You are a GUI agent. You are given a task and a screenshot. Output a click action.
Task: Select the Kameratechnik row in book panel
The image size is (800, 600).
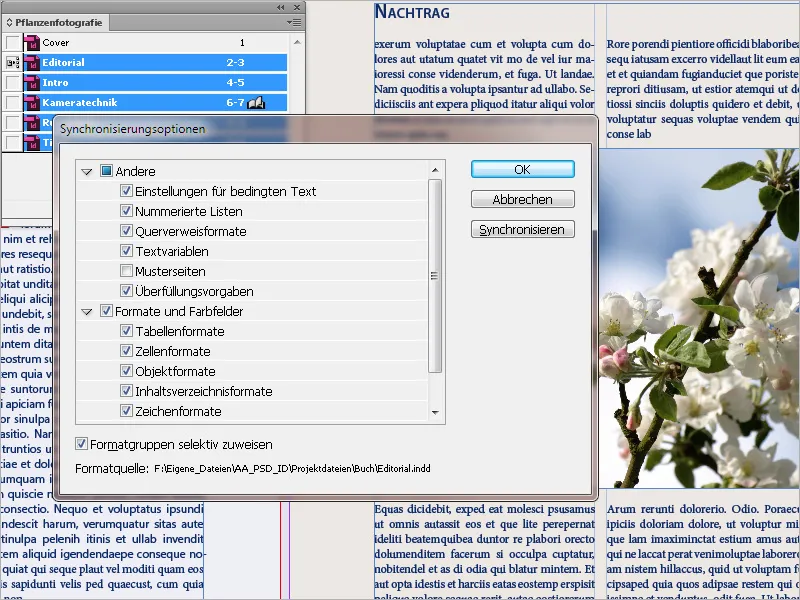[x=155, y=103]
